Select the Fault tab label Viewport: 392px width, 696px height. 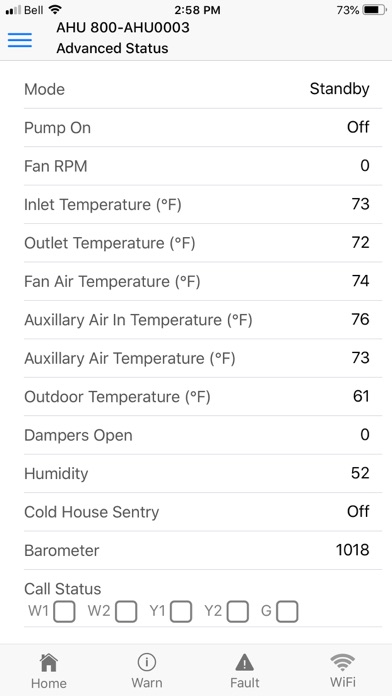pos(245,682)
